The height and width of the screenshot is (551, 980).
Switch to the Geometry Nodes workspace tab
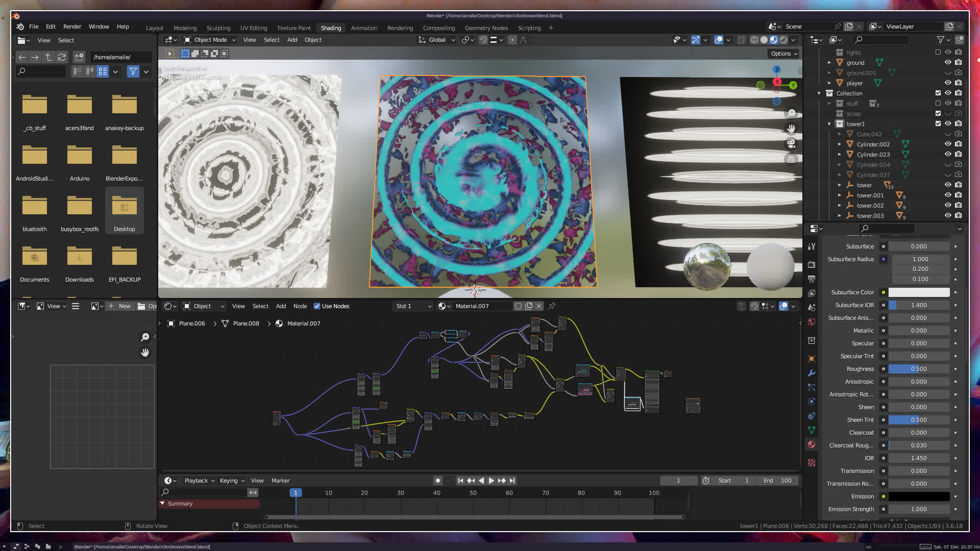coord(486,28)
